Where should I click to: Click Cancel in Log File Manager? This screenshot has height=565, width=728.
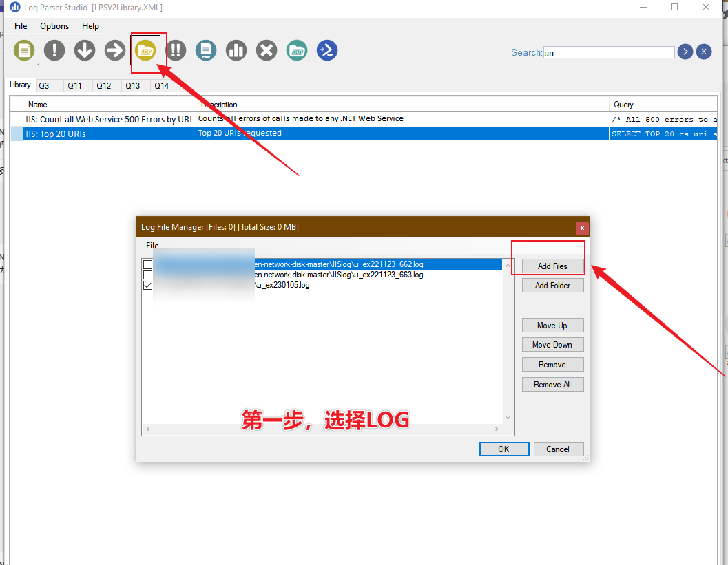pyautogui.click(x=558, y=449)
